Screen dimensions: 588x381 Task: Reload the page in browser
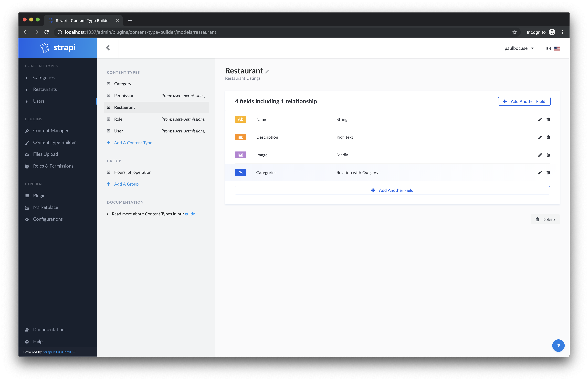47,32
